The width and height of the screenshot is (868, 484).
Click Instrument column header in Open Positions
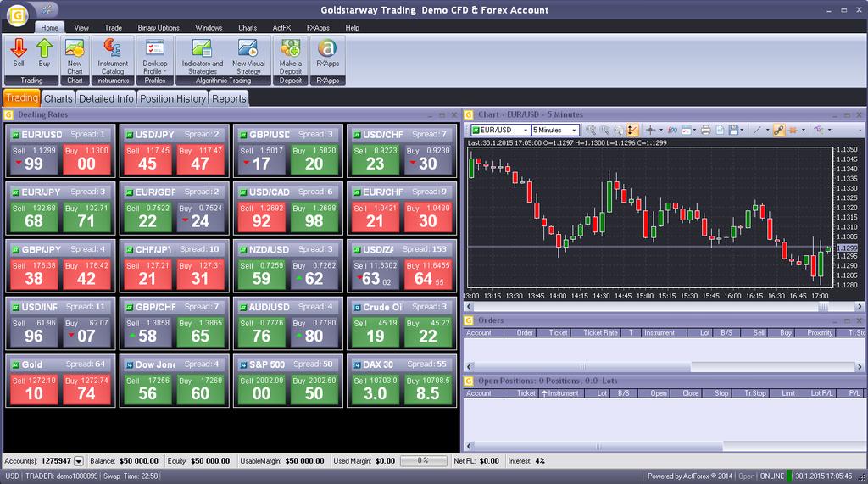coord(559,393)
